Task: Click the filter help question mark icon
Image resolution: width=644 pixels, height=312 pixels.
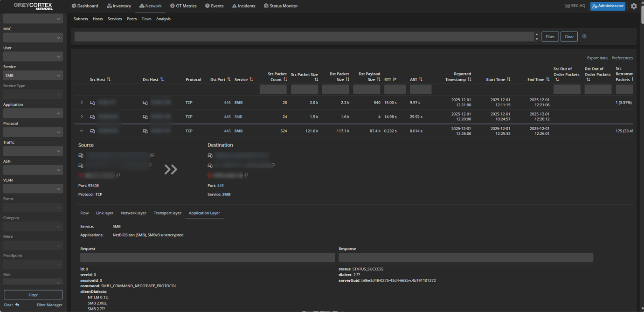Action: (x=584, y=36)
